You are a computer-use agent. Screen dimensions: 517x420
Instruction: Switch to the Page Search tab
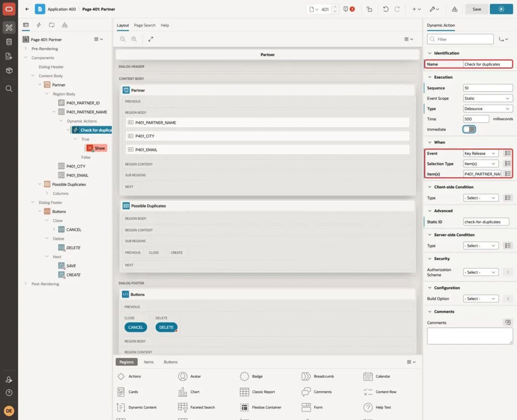point(144,25)
